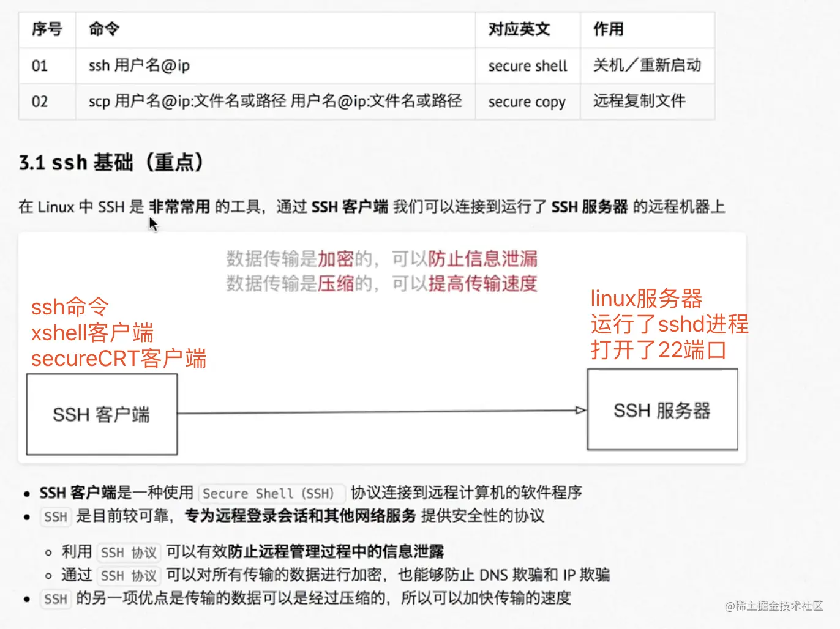Click the '命令' table header cell
This screenshot has height=629, width=840.
coord(276,29)
